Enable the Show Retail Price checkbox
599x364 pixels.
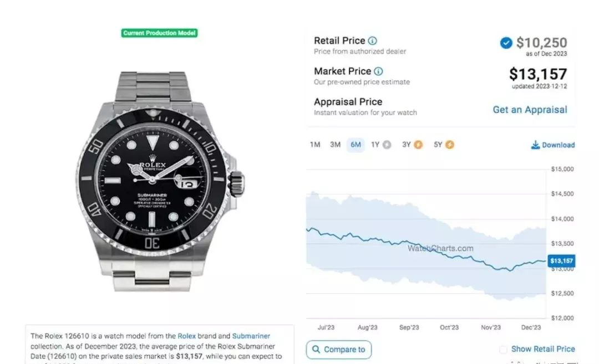[x=504, y=350]
